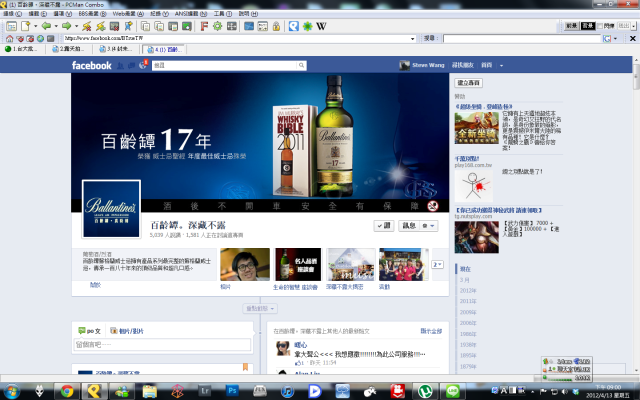
Task: Open the back arrow history dropdown
Action: [56, 26]
